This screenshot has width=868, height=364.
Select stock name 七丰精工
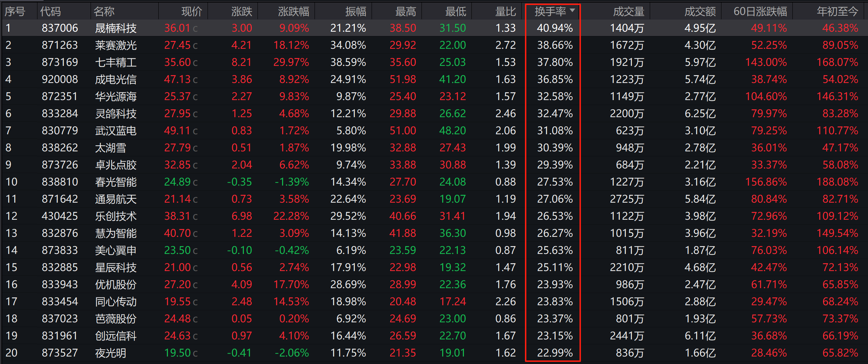tap(116, 62)
